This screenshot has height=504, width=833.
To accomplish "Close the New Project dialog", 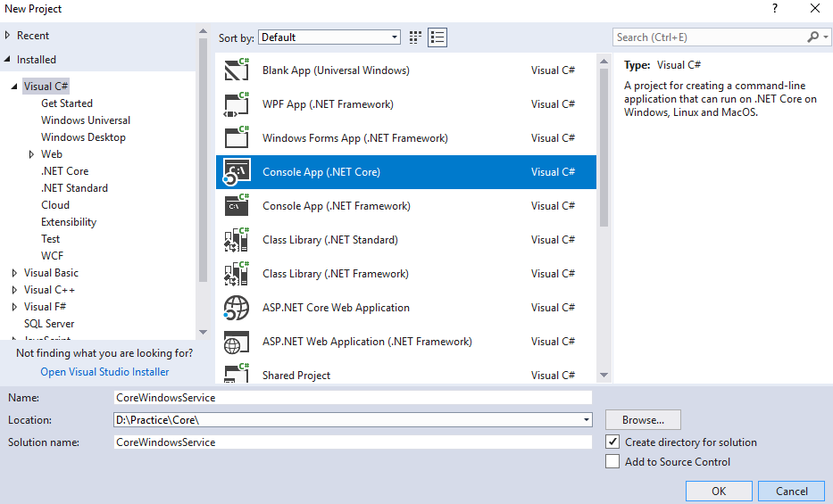I will (x=815, y=9).
